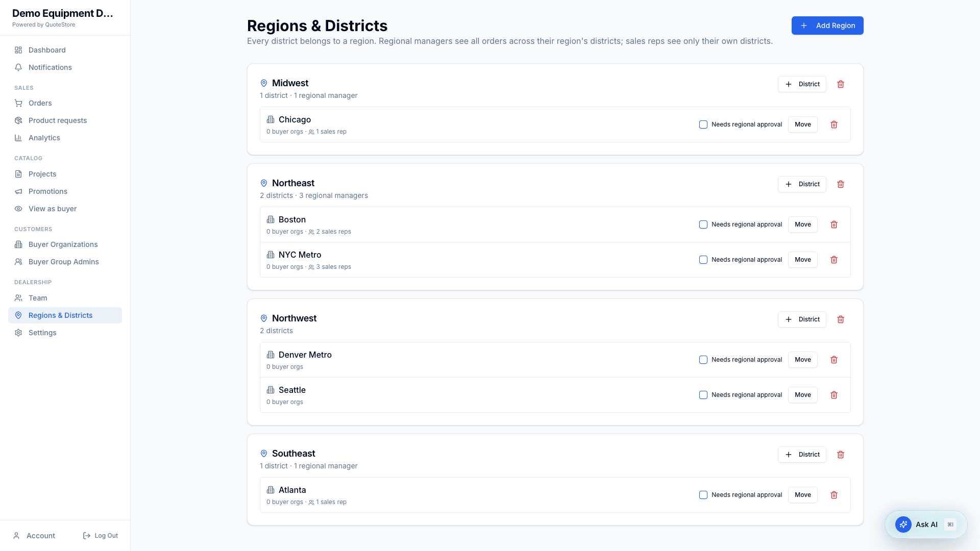Click the Chicago building icon
This screenshot has height=551, width=980.
pos(271,119)
